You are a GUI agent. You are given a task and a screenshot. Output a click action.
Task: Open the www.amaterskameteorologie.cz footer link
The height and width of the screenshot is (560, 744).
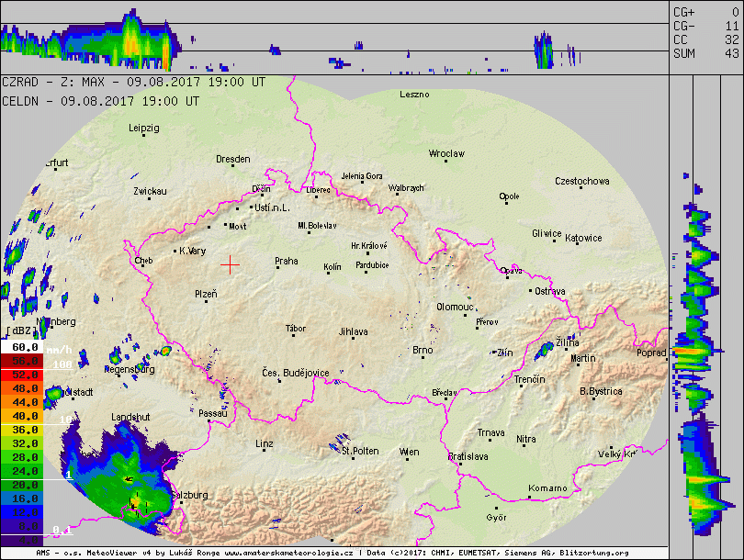point(289,554)
